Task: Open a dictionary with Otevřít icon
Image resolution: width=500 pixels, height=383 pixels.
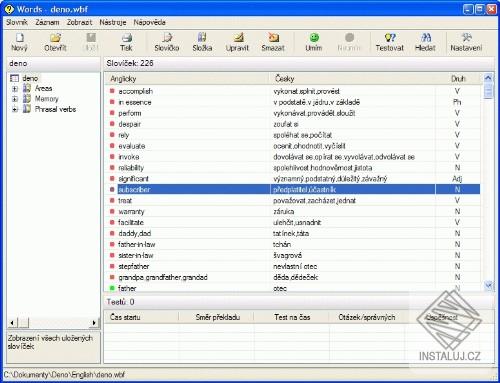Action: coord(56,37)
